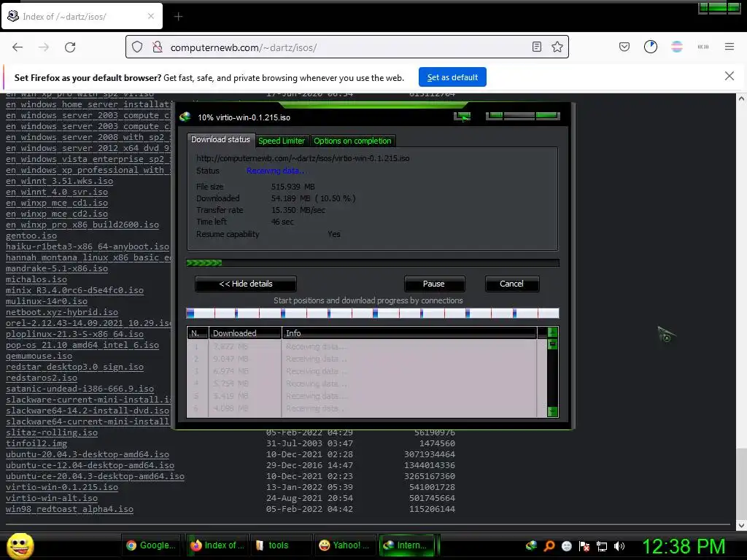The image size is (747, 560).
Task: Open Action Center flag tray icon
Action: (x=584, y=545)
